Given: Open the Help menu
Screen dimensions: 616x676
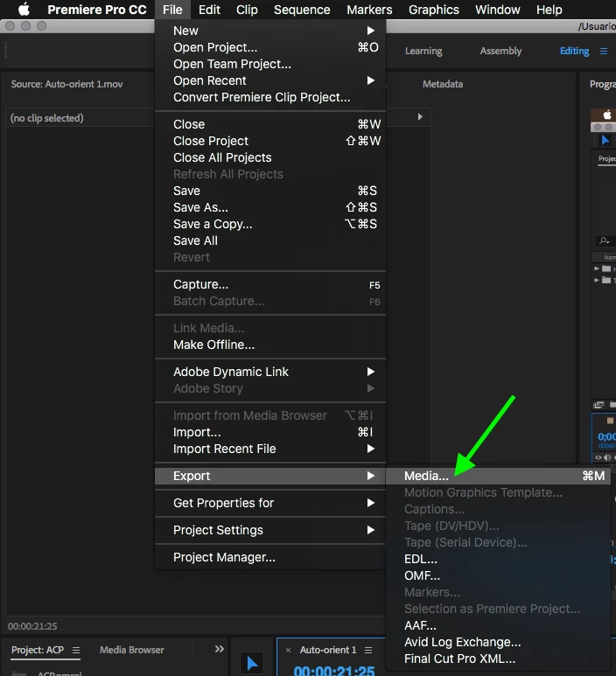Looking at the screenshot, I should pyautogui.click(x=549, y=10).
